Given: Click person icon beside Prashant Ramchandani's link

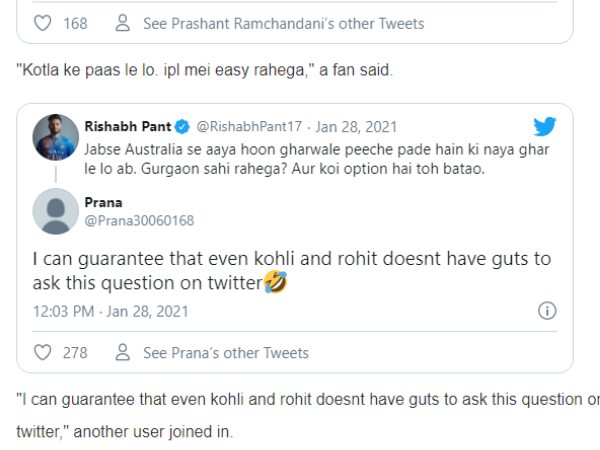Looking at the screenshot, I should [x=123, y=23].
